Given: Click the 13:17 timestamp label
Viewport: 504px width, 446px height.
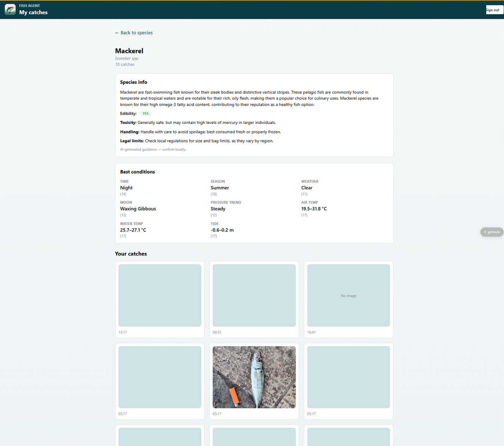Looking at the screenshot, I should [123, 333].
